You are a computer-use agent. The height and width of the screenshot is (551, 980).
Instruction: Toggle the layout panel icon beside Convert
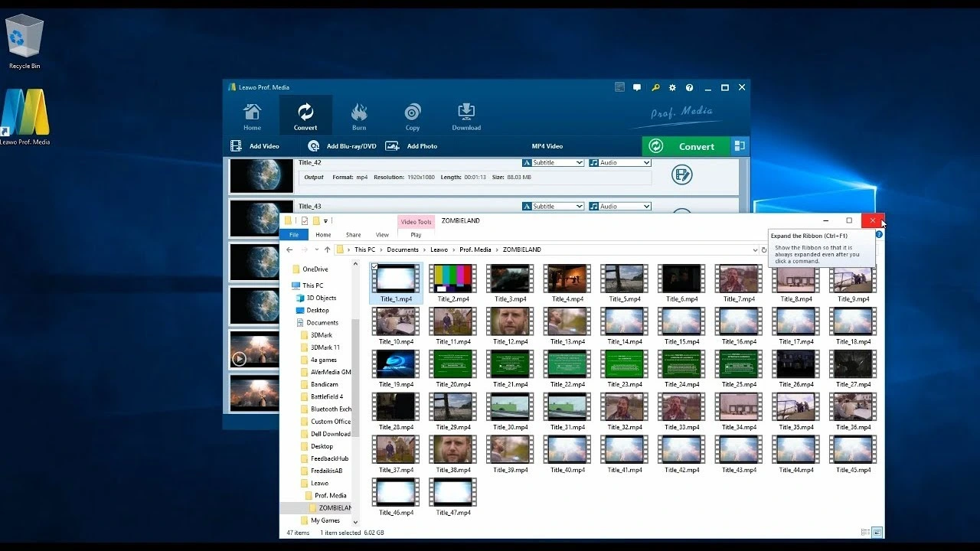[x=740, y=145]
